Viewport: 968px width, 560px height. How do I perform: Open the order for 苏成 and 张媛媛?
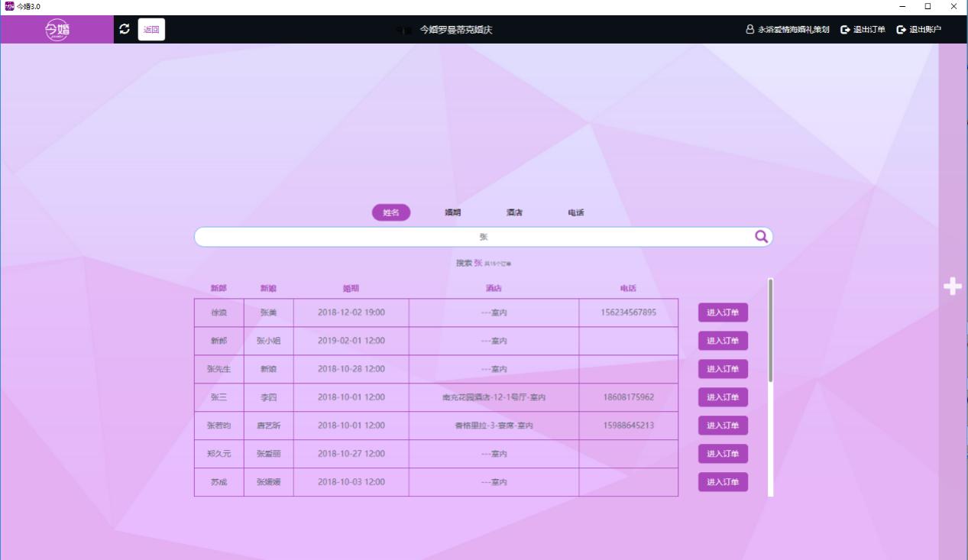coord(721,481)
